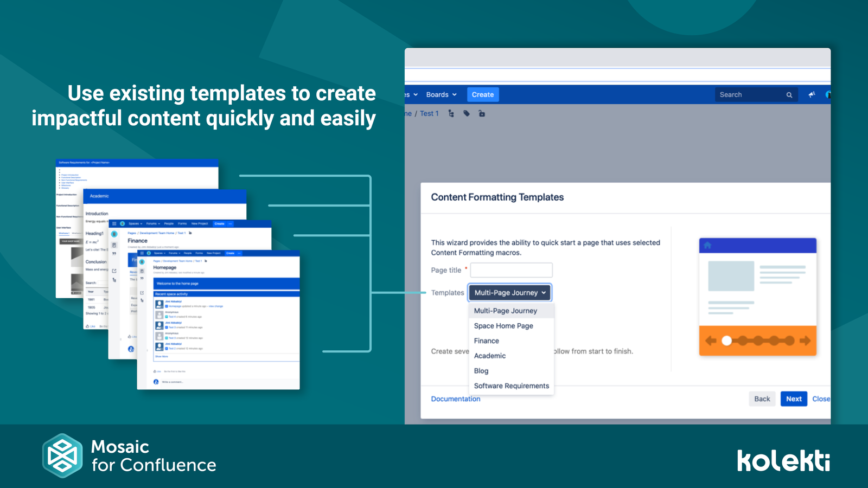
Task: Click the Close link in the dialog
Action: (x=821, y=399)
